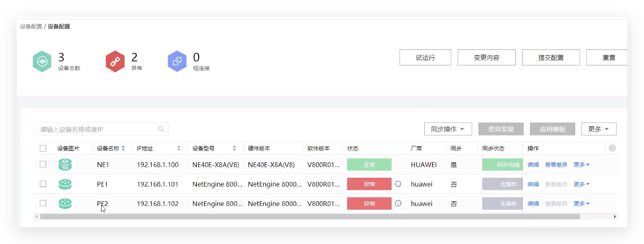Click device name PE2

pos(102,204)
